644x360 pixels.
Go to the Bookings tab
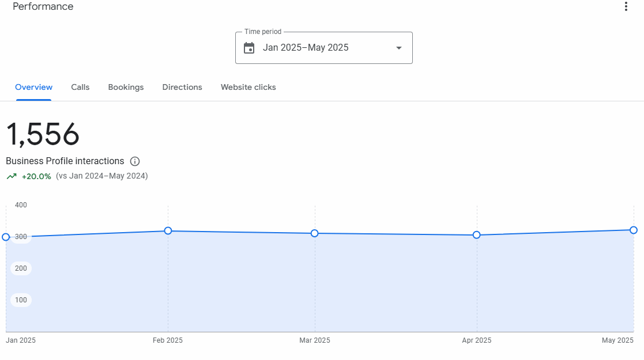(x=126, y=88)
